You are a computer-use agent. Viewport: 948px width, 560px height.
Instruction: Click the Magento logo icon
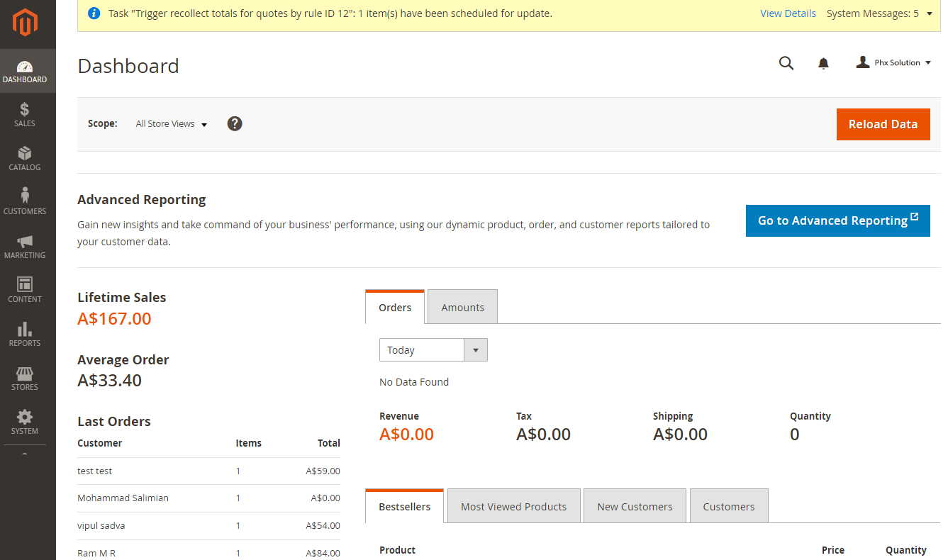pos(25,23)
